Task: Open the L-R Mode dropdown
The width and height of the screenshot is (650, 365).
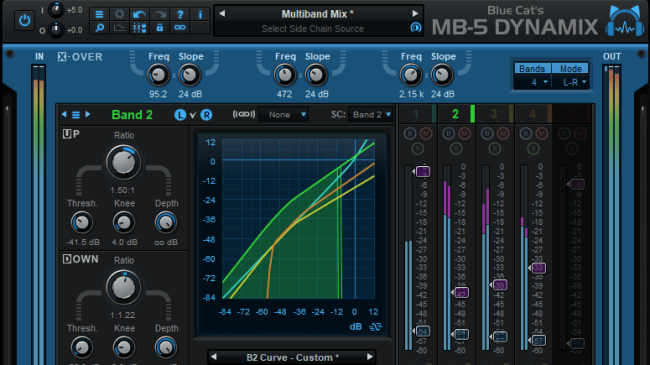Action: coord(571,83)
